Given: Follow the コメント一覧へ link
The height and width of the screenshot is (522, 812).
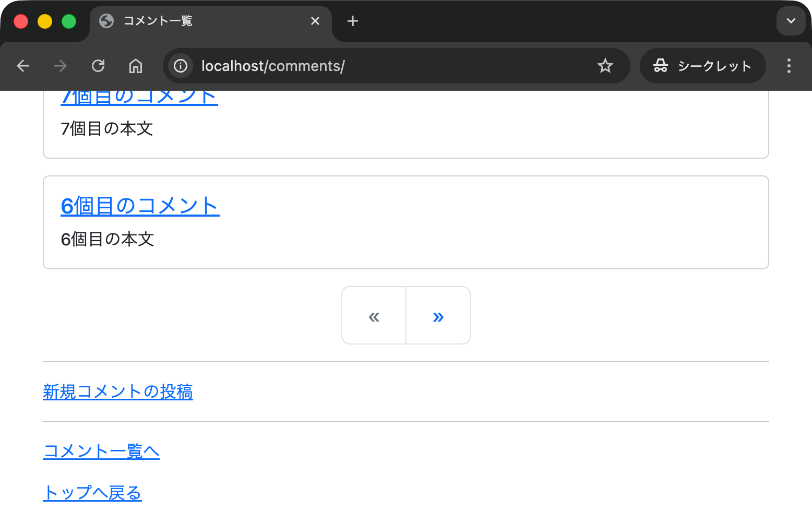Looking at the screenshot, I should [x=101, y=451].
